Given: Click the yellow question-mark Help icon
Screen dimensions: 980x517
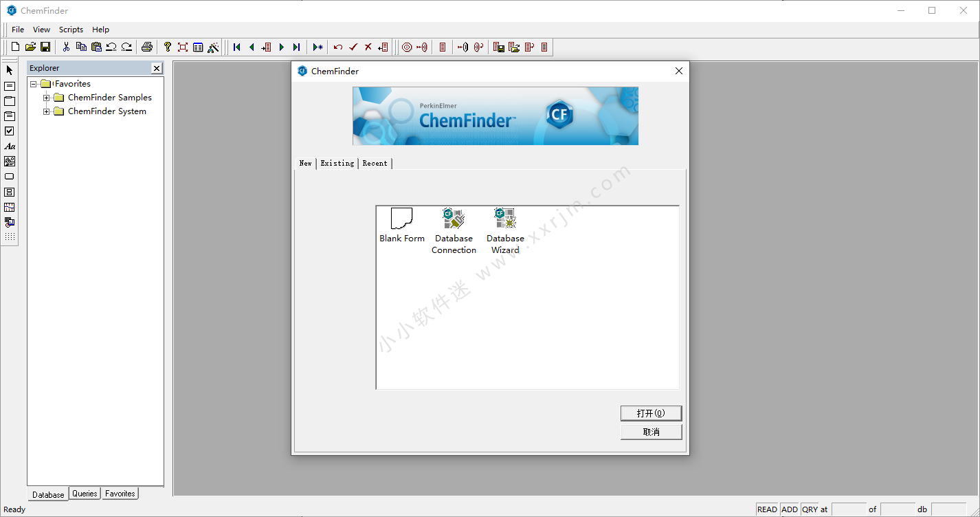Looking at the screenshot, I should 167,47.
